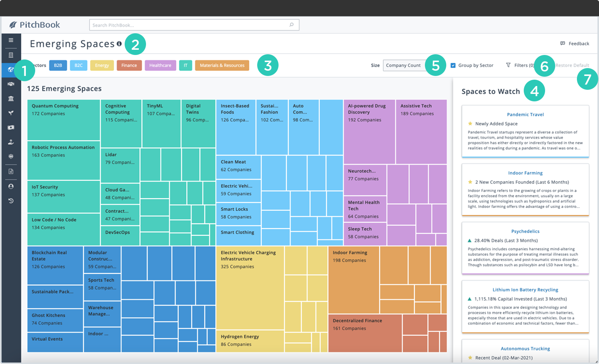Select the Smart Locks tile
This screenshot has width=599, height=364.
click(x=238, y=214)
